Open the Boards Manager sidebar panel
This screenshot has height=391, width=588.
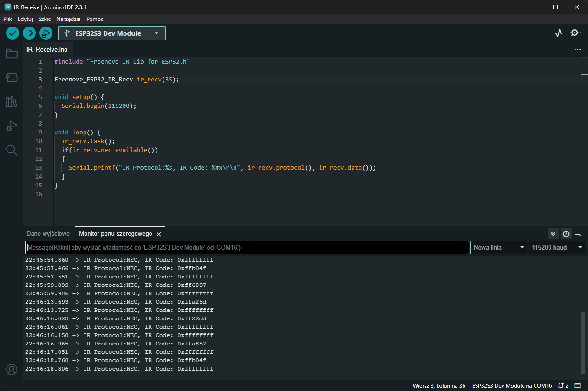point(12,77)
